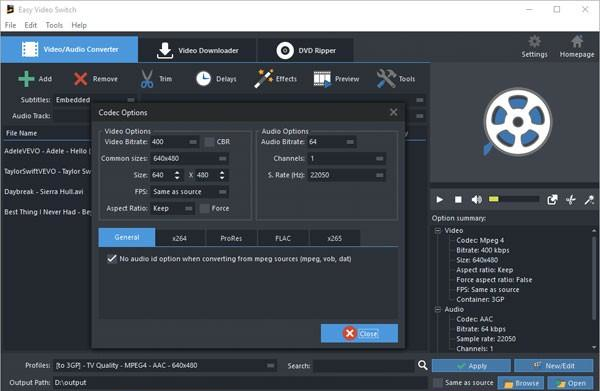Open the Tools menu in menu bar

pyautogui.click(x=54, y=25)
